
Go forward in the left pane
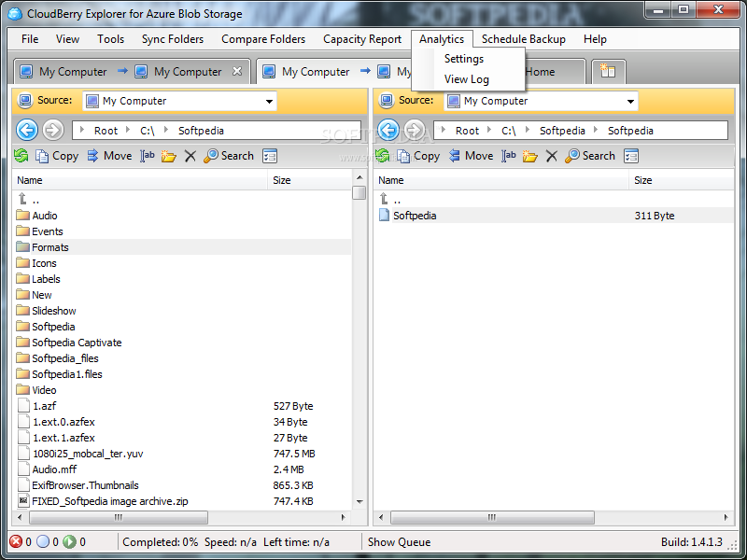point(53,130)
